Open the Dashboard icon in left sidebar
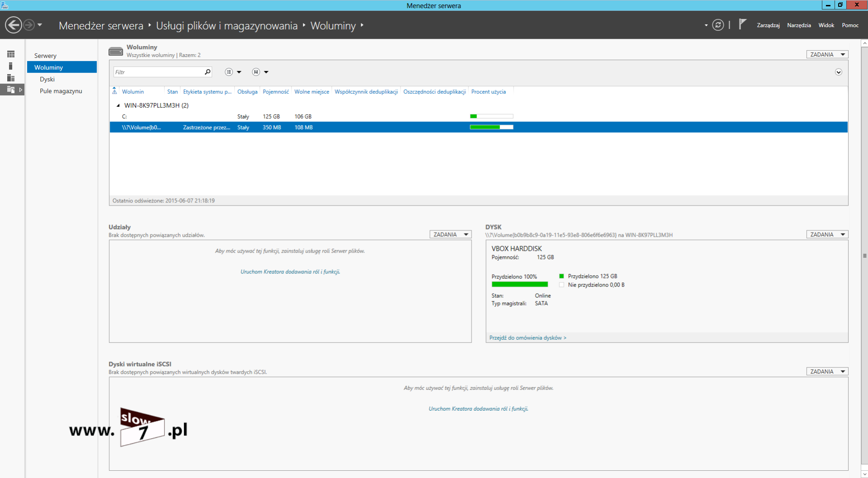 [x=11, y=54]
